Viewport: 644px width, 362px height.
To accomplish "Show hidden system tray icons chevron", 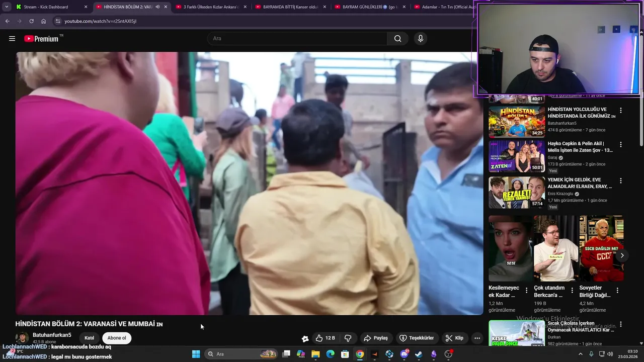I will pyautogui.click(x=580, y=354).
